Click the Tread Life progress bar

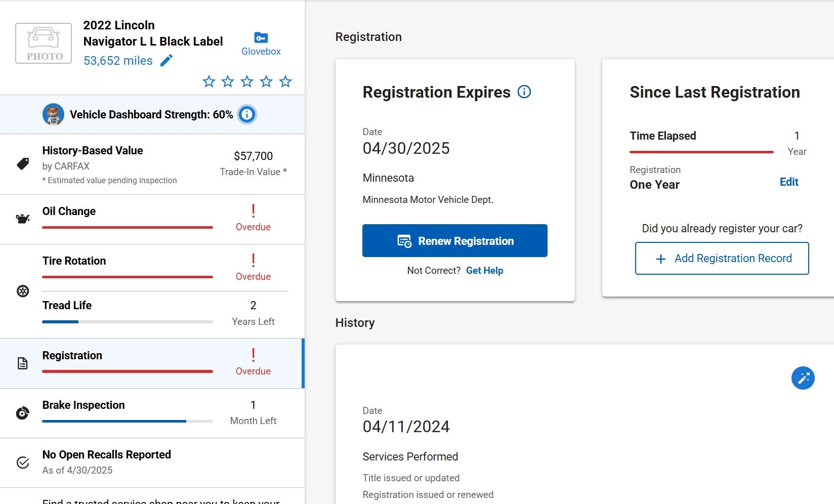point(128,322)
